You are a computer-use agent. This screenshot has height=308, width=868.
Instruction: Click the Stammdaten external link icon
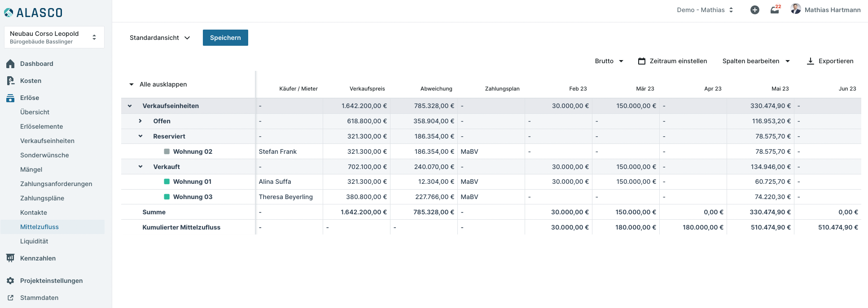coord(10,298)
